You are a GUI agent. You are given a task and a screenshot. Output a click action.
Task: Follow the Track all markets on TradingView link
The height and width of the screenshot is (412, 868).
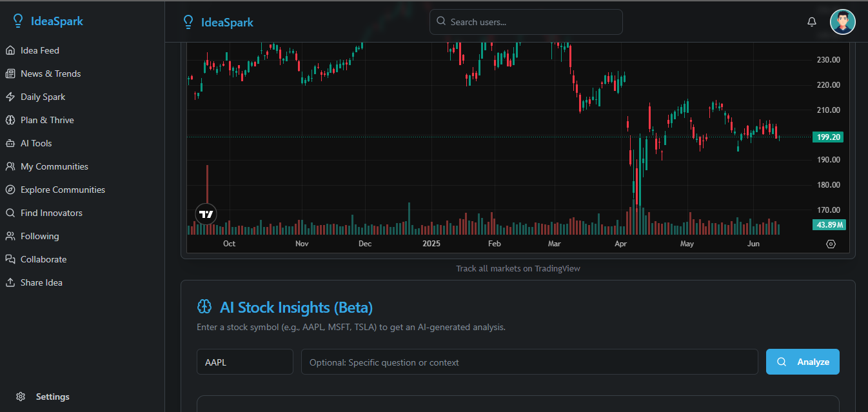518,268
